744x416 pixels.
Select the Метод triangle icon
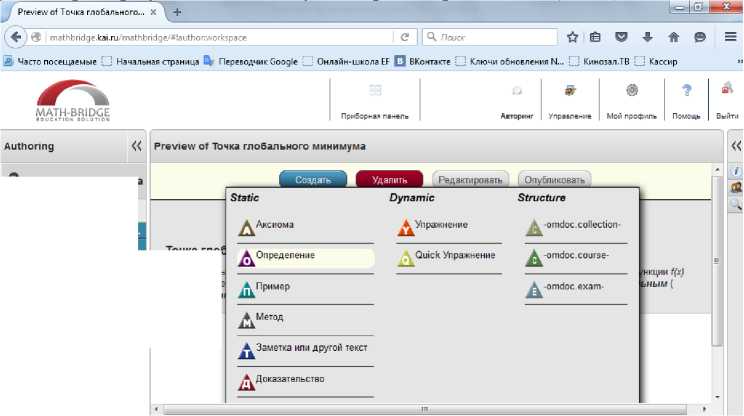(x=246, y=320)
